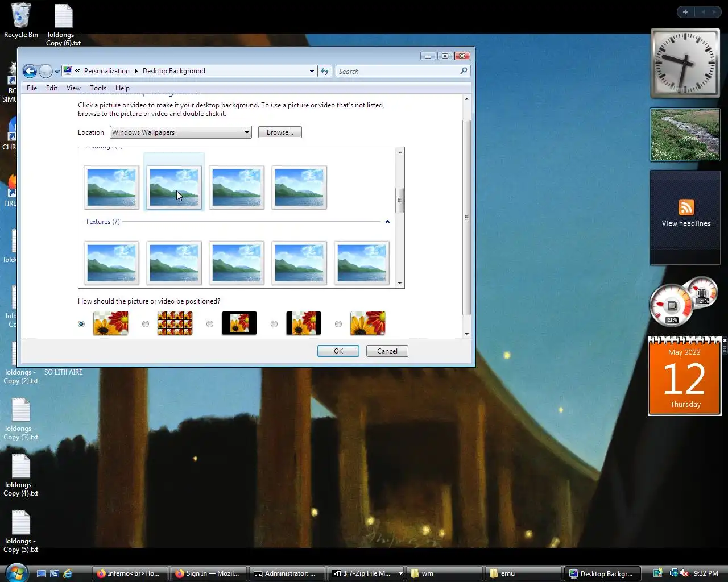Select the loldongs - Copy (6).txt file icon
This screenshot has height=582, width=728.
[63, 24]
